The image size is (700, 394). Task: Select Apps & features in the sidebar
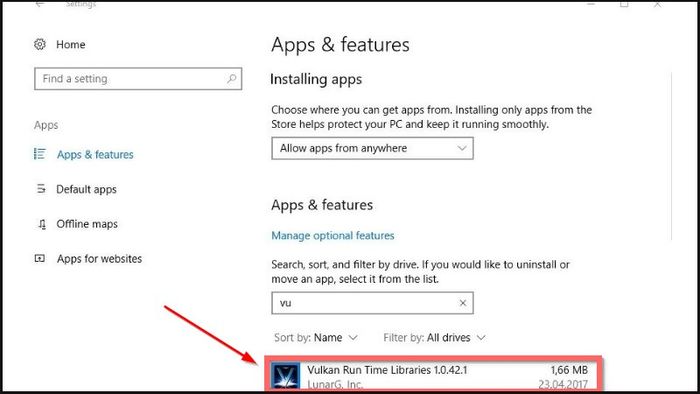(95, 154)
